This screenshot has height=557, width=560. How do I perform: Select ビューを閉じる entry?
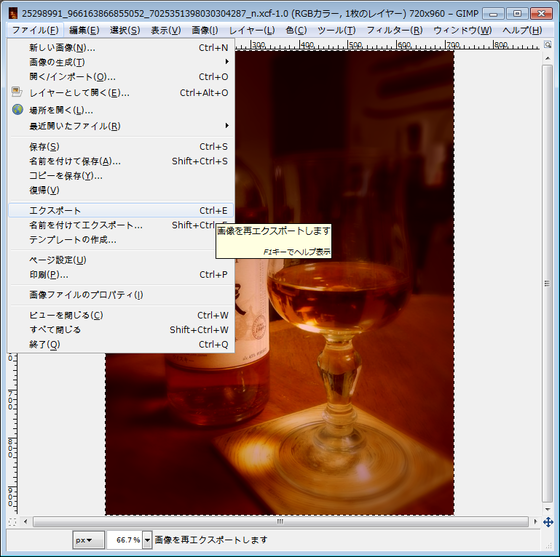pos(121,315)
